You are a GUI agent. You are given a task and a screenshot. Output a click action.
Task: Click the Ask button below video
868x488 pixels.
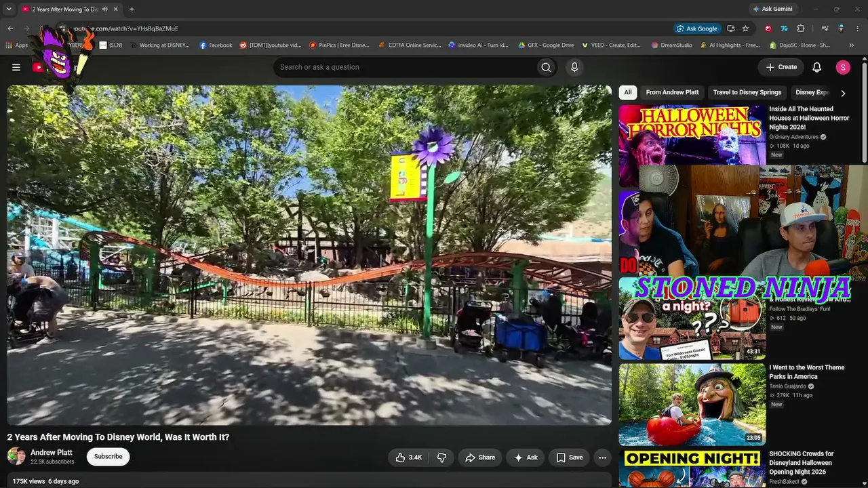click(526, 457)
